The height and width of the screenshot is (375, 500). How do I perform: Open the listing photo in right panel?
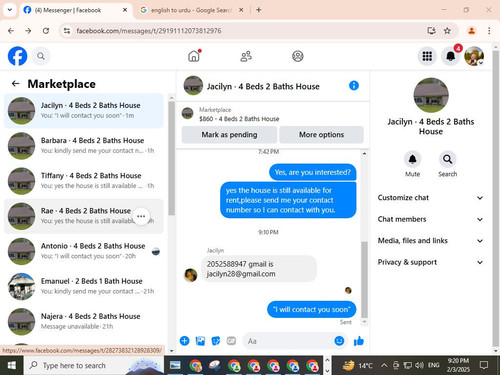(x=431, y=95)
